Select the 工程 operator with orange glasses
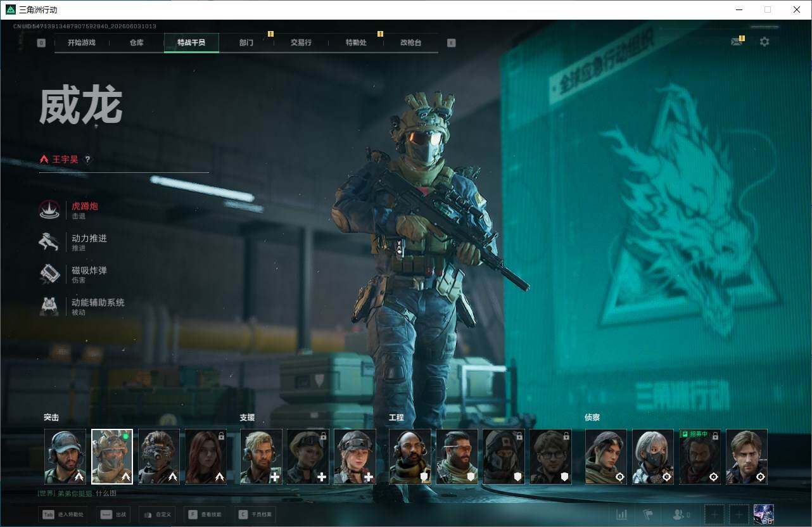812x527 pixels. tap(457, 457)
